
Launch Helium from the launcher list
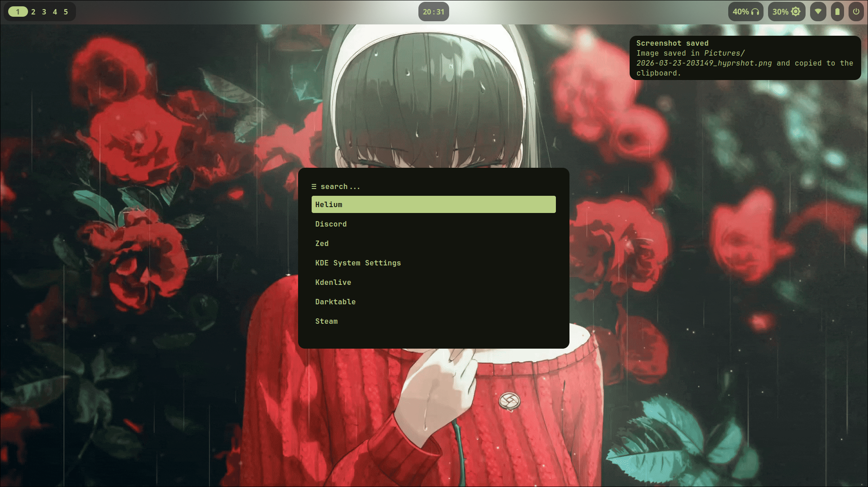click(433, 204)
